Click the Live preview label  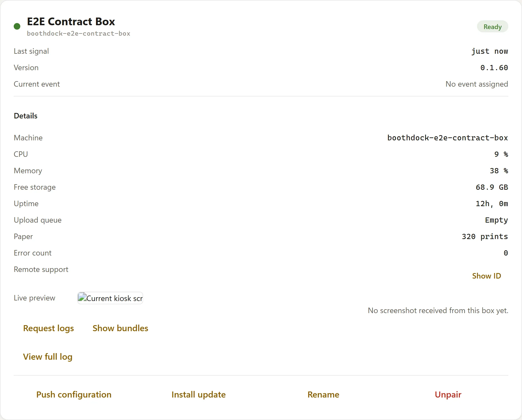[x=35, y=298]
